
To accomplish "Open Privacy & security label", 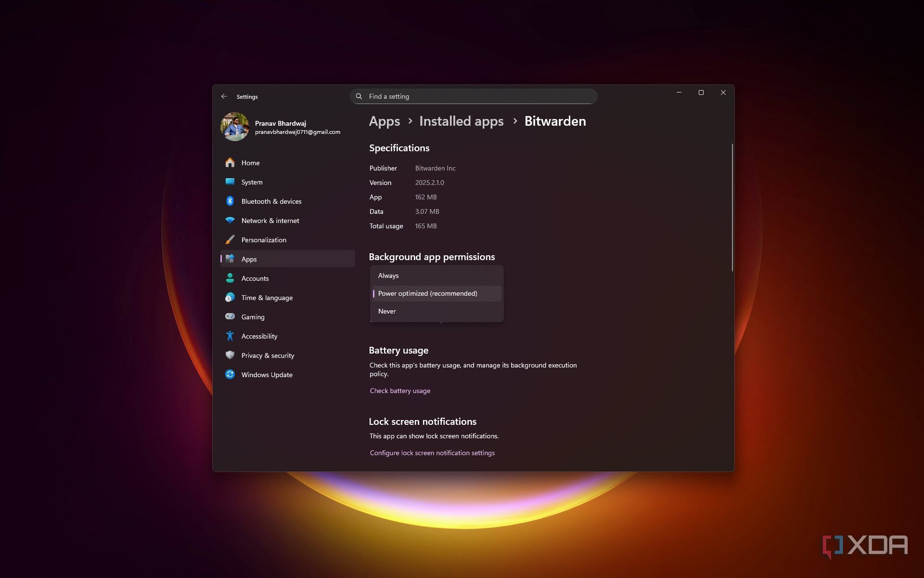I will [x=268, y=355].
